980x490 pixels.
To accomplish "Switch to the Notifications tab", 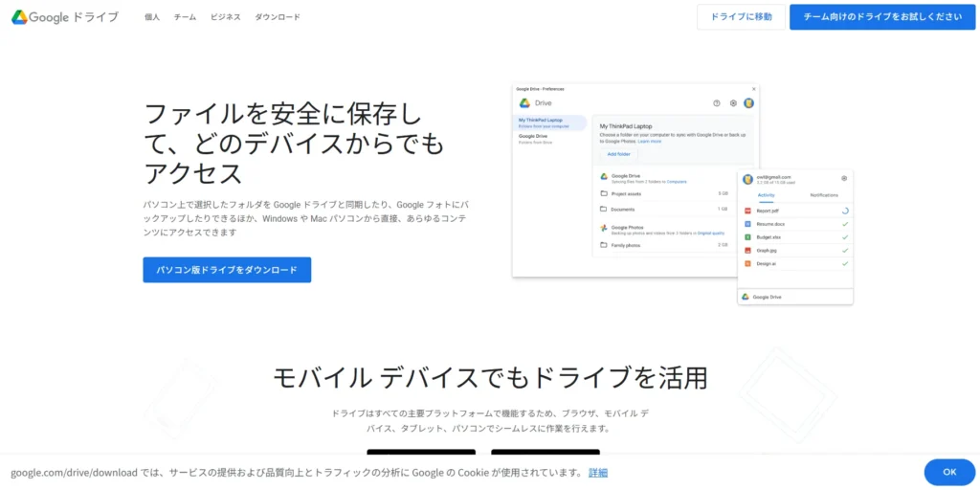I will click(824, 195).
